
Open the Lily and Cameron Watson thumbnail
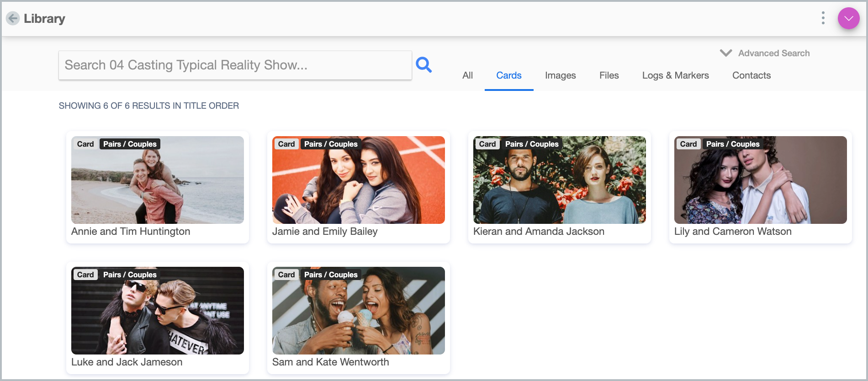pyautogui.click(x=760, y=183)
